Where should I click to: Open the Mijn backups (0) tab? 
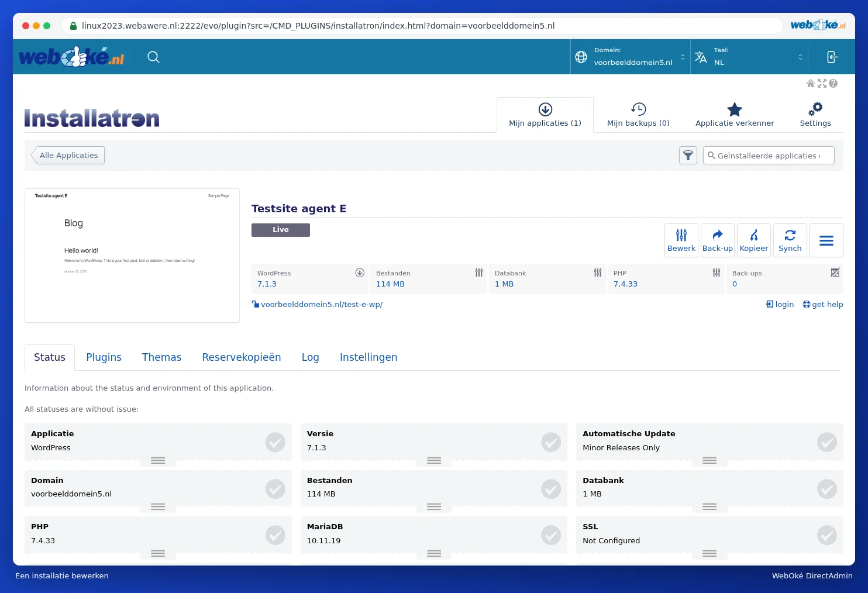click(x=638, y=115)
